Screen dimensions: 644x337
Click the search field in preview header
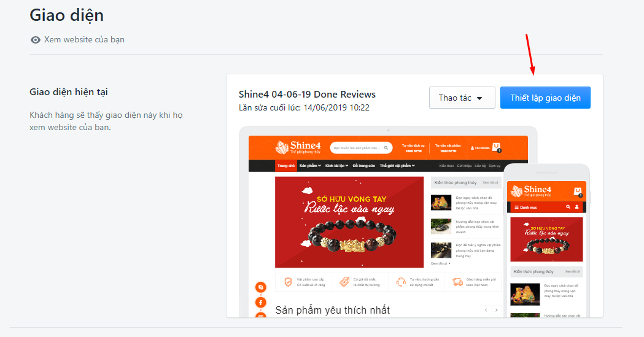[361, 148]
